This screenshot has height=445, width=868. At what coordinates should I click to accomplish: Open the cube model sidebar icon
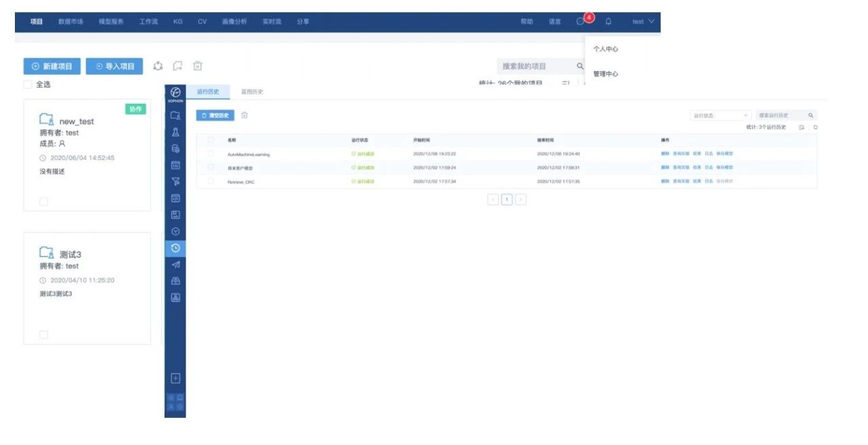pyautogui.click(x=175, y=231)
